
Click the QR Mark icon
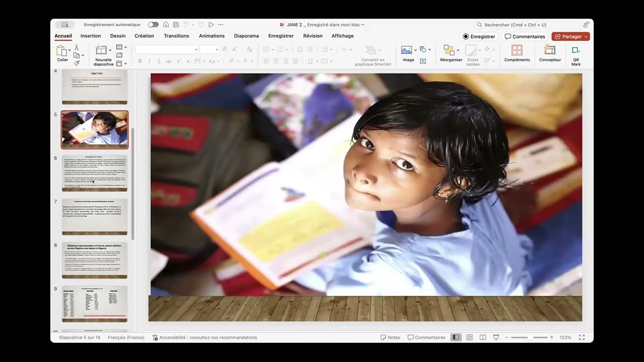pyautogui.click(x=576, y=50)
